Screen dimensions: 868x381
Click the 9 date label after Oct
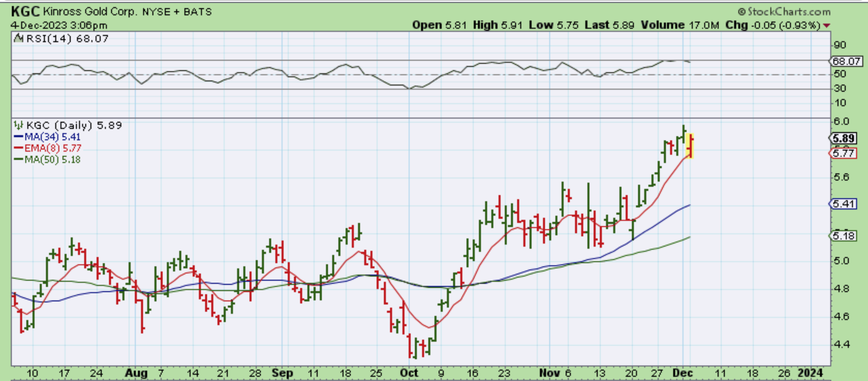(x=441, y=373)
